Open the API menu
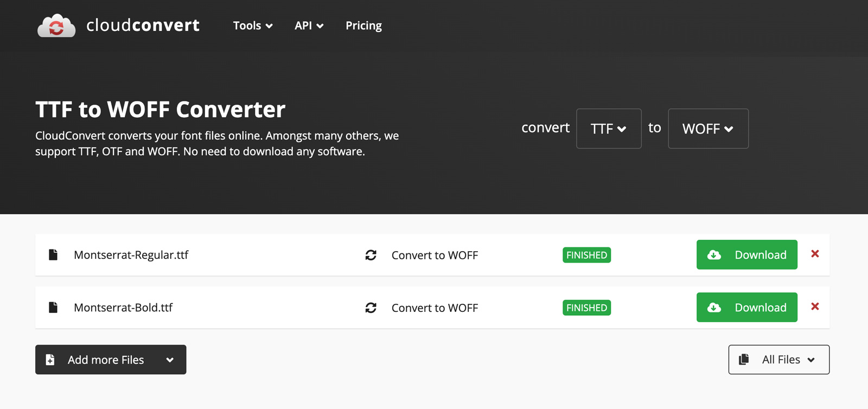868x409 pixels. tap(309, 25)
